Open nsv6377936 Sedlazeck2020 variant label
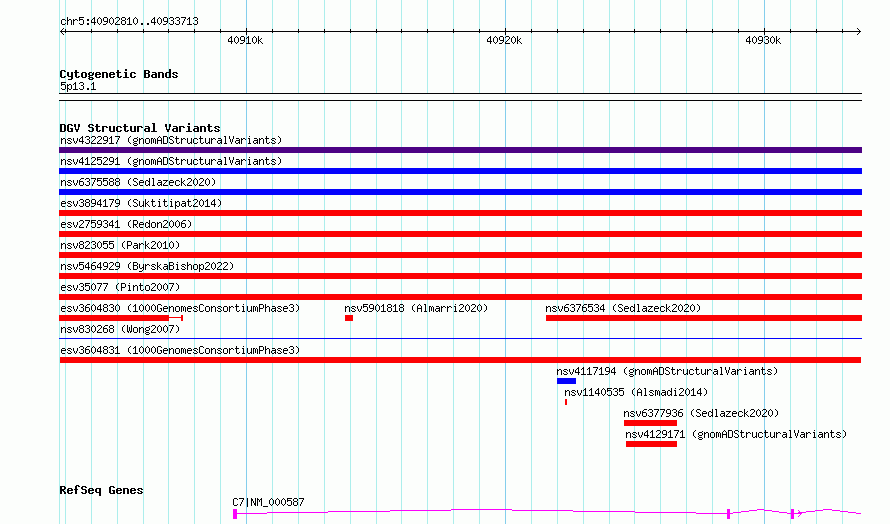 point(701,413)
